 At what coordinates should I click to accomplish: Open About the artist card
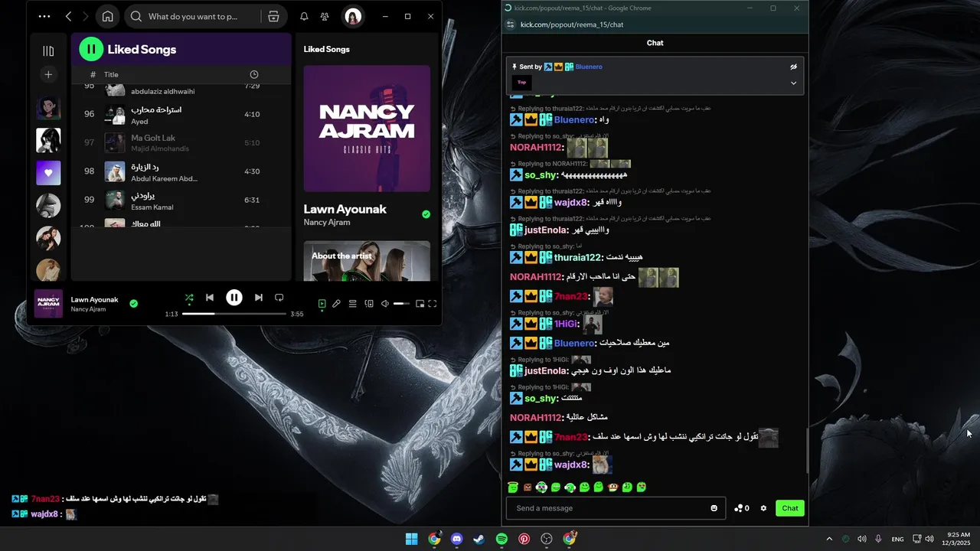coord(367,261)
